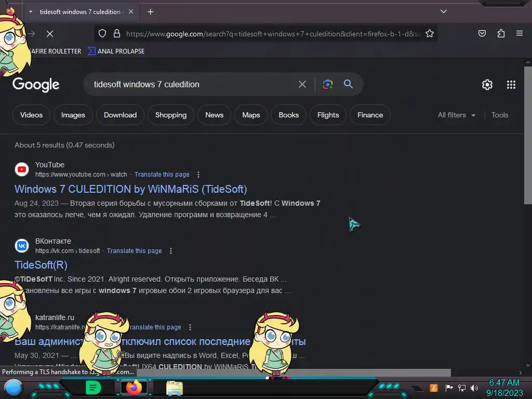Translate the VKontakte result page
This screenshot has width=532, height=399.
[x=135, y=251]
